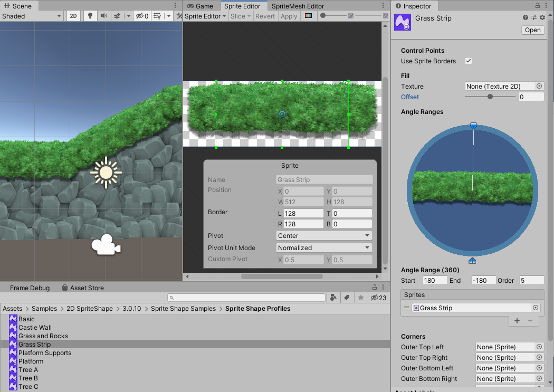Expand the Pivot Unit Mode dropdown

tap(324, 248)
